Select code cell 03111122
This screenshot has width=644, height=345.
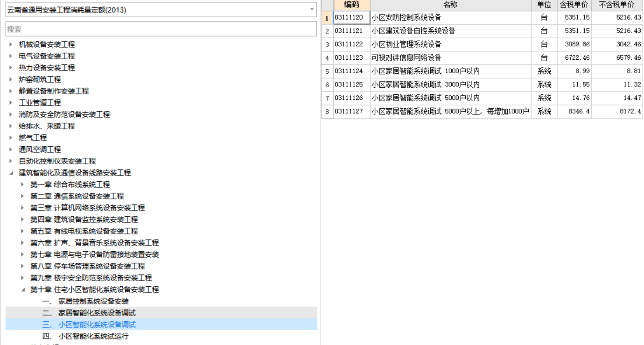click(352, 44)
